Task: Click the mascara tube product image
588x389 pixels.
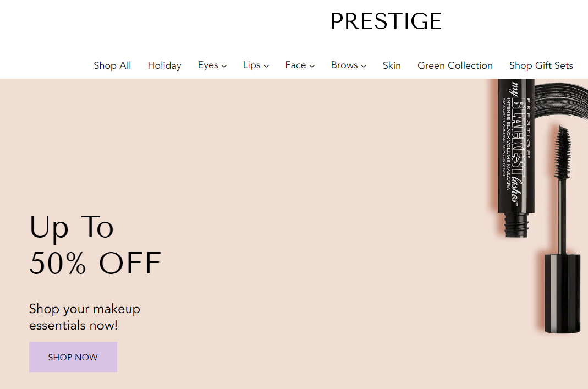Action: [515, 154]
